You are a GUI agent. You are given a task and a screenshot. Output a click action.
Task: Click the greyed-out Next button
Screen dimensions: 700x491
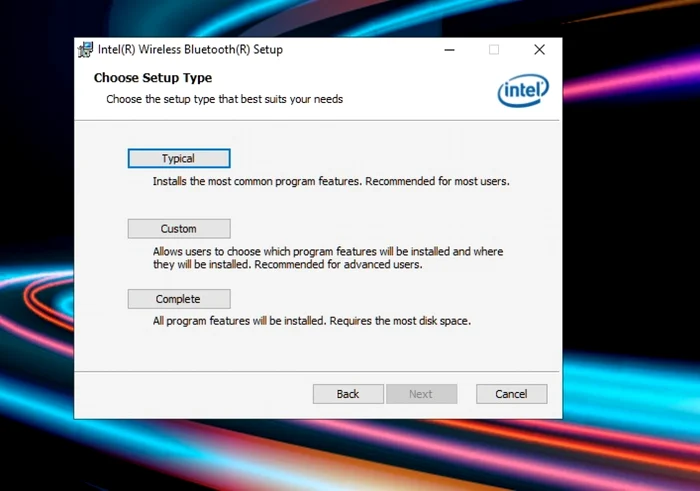(x=421, y=394)
